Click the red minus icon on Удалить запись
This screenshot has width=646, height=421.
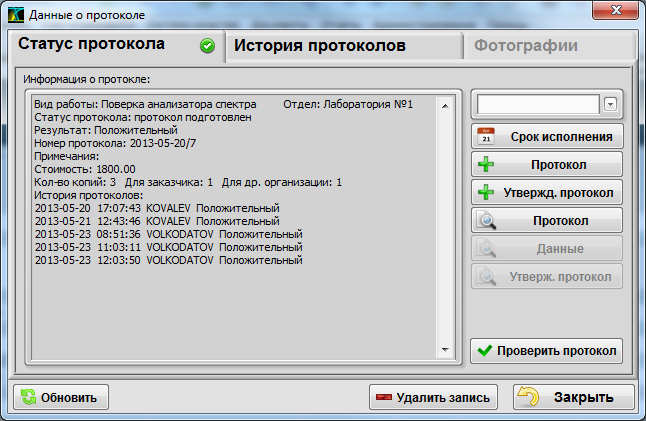click(x=383, y=398)
